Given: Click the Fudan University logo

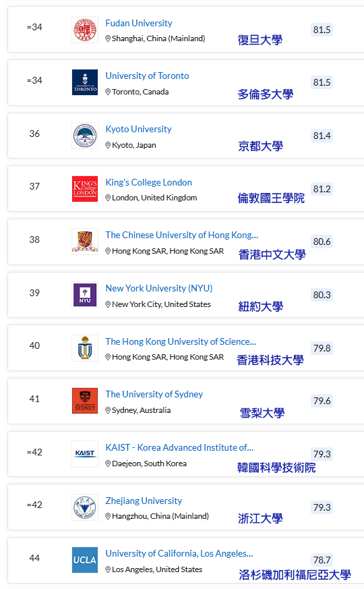Looking at the screenshot, I should [85, 30].
